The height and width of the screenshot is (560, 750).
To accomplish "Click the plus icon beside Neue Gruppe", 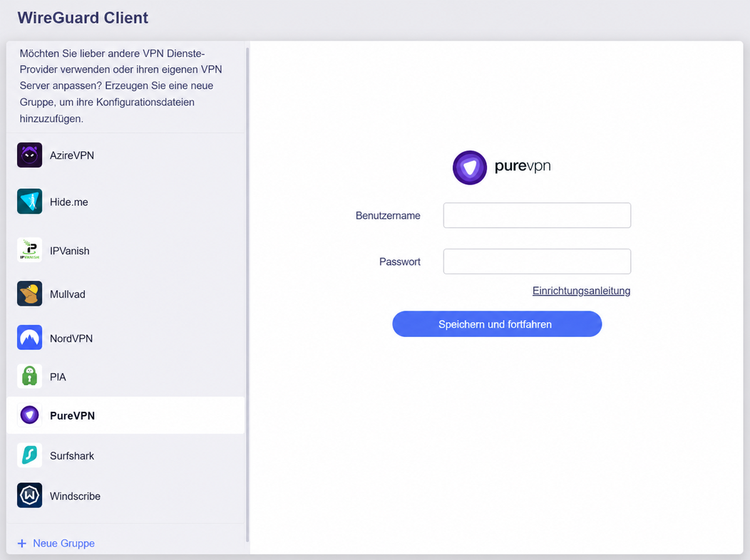I will pyautogui.click(x=22, y=544).
